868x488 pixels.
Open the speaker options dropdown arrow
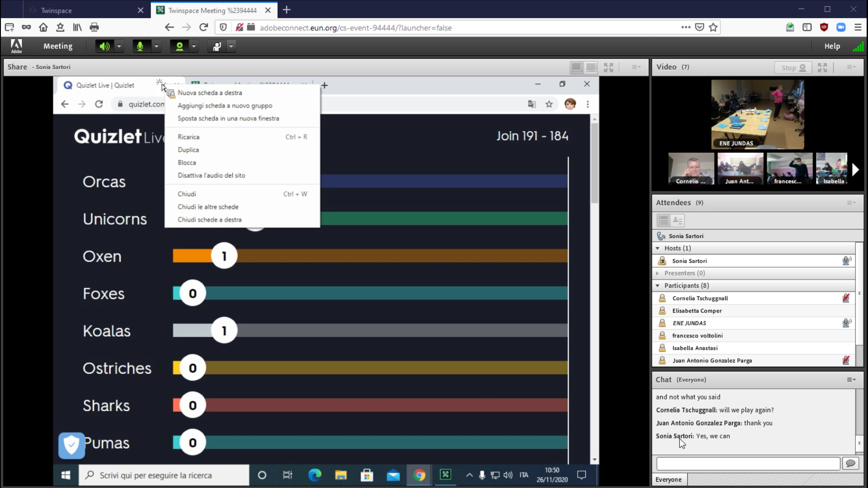119,46
